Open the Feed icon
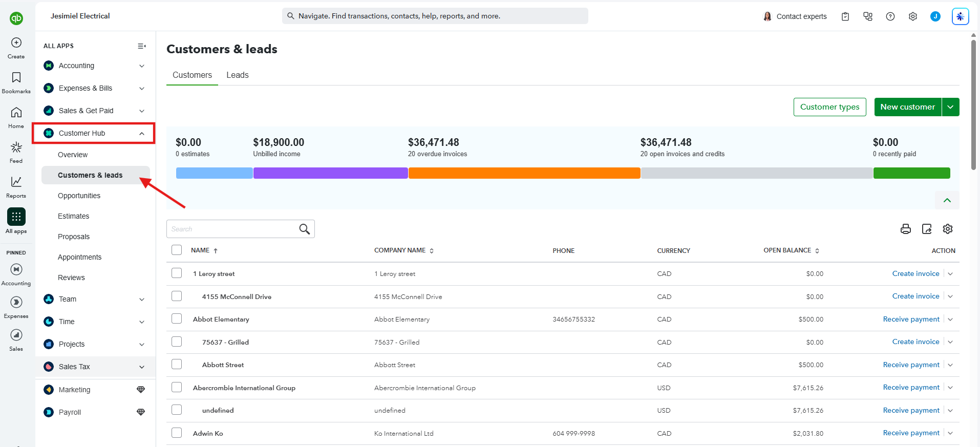This screenshot has width=980, height=447. point(16,147)
